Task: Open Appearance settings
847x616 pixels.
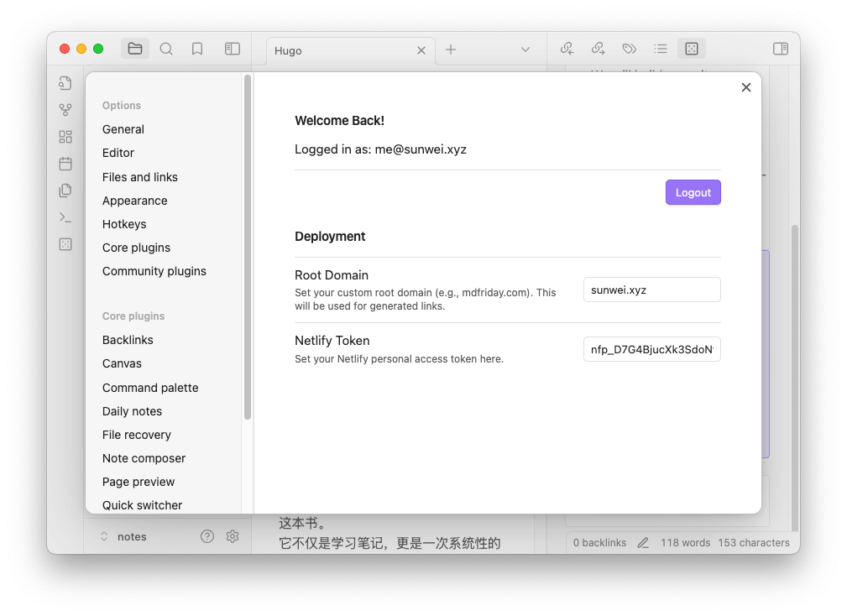Action: click(135, 201)
